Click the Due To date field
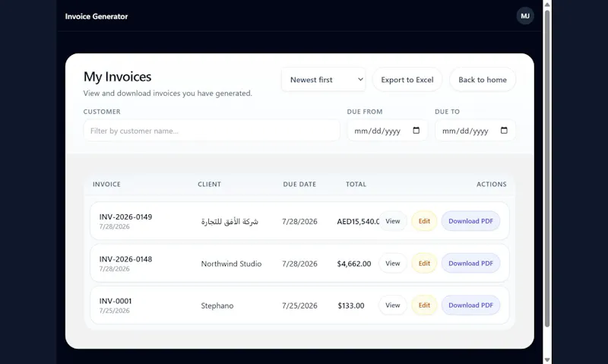 click(x=475, y=131)
